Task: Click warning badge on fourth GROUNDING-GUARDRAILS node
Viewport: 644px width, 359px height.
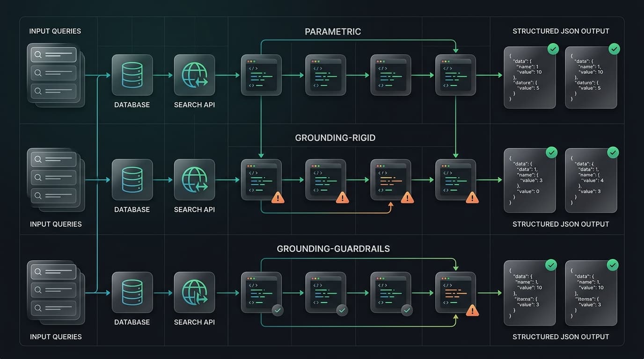Action: coord(472,310)
